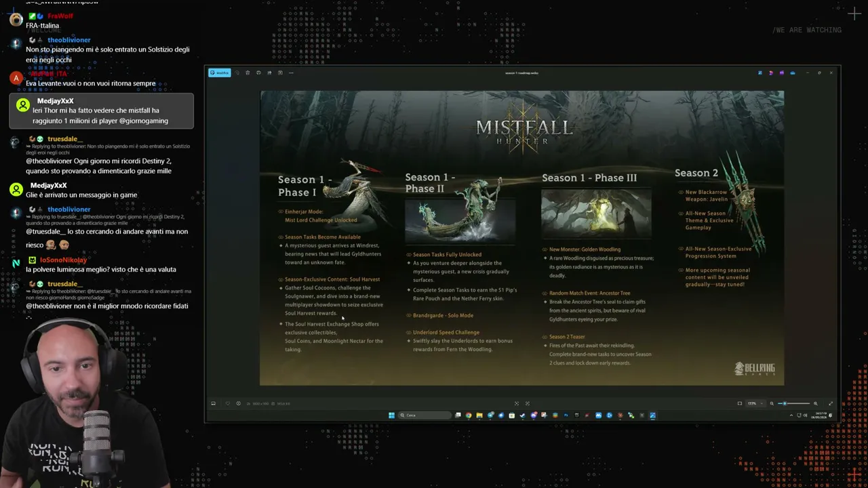Mark the image as favorite with heart icon
This screenshot has height=488, width=868.
pos(227,403)
